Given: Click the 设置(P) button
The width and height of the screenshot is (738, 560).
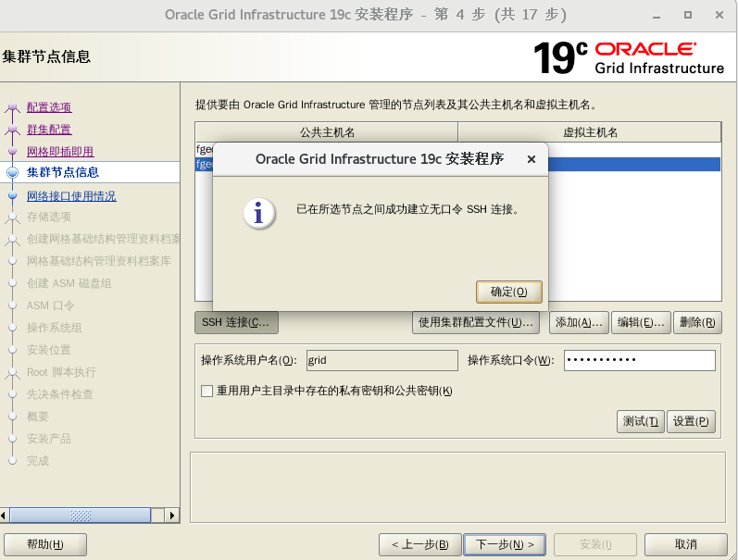Looking at the screenshot, I should tap(691, 421).
